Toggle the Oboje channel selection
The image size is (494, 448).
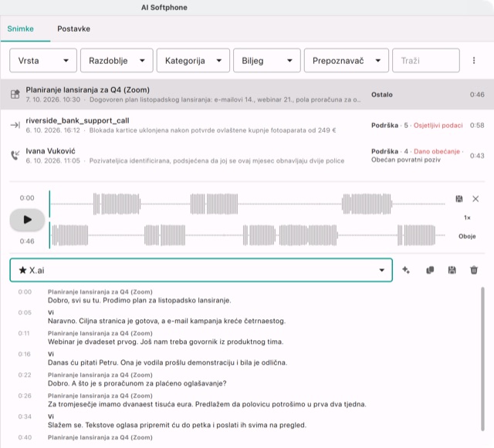click(467, 236)
